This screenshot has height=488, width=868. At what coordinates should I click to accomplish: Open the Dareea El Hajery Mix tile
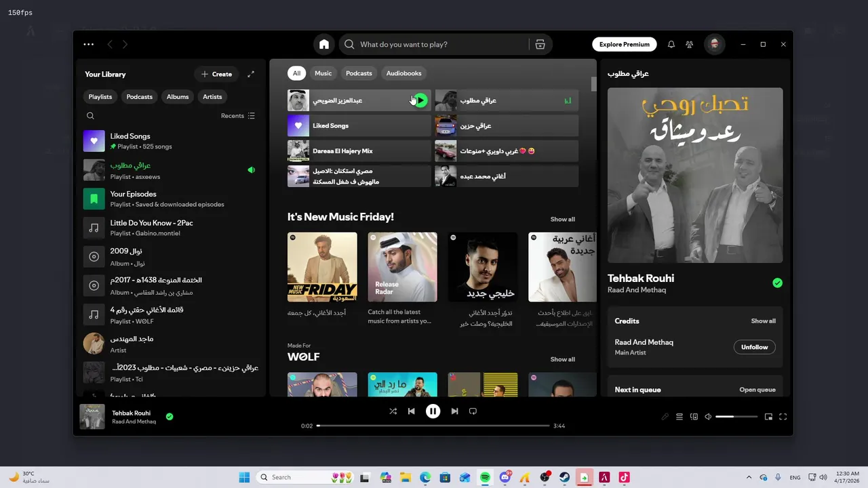tap(359, 150)
